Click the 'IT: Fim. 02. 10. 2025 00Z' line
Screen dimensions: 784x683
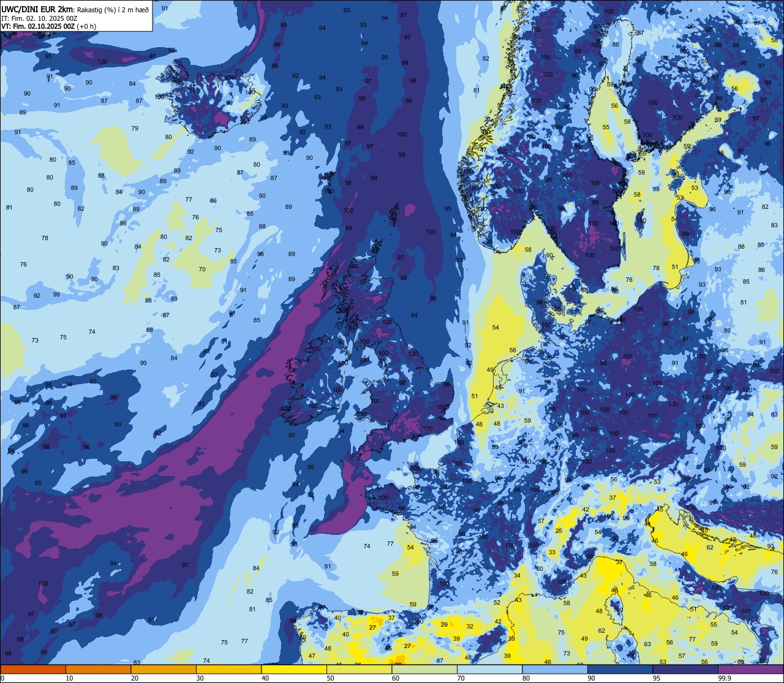39,18
